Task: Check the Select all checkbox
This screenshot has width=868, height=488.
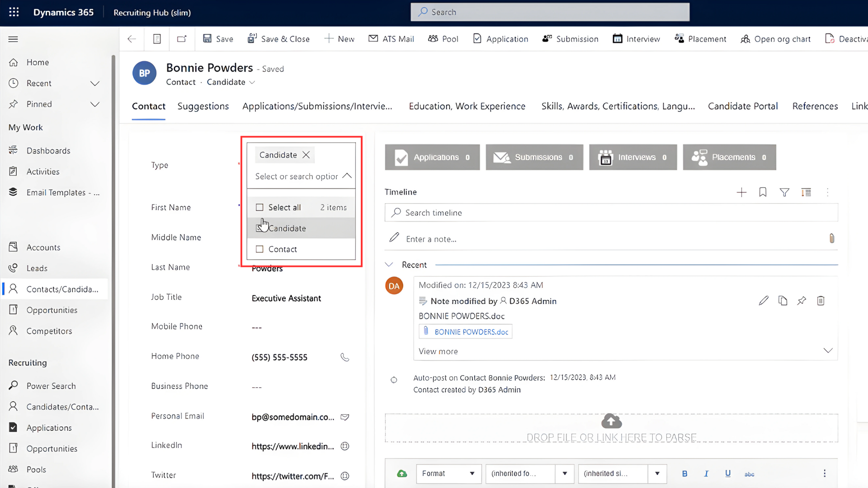Action: pyautogui.click(x=259, y=207)
